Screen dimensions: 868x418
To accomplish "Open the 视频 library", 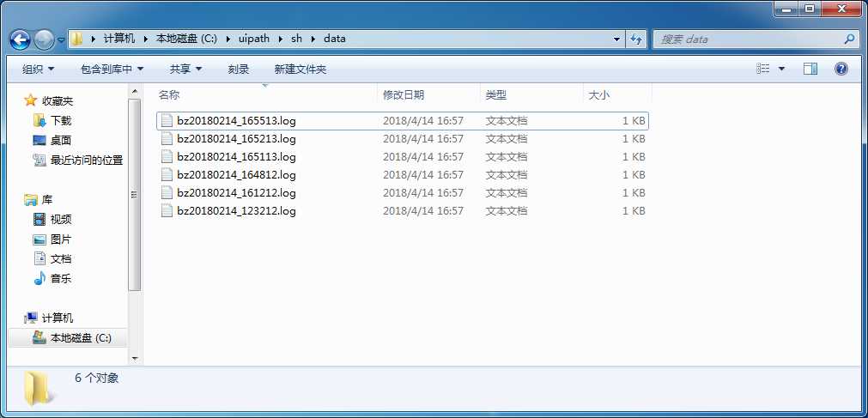I will click(x=52, y=220).
